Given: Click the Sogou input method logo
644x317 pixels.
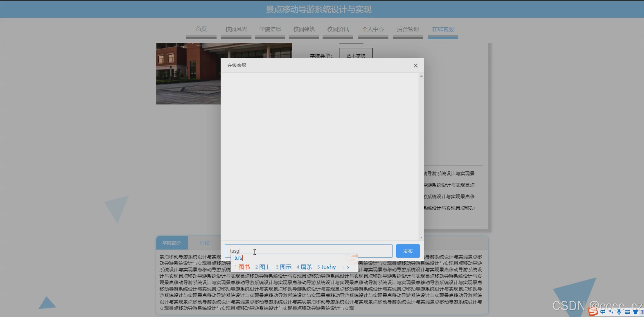Looking at the screenshot, I should (593, 312).
